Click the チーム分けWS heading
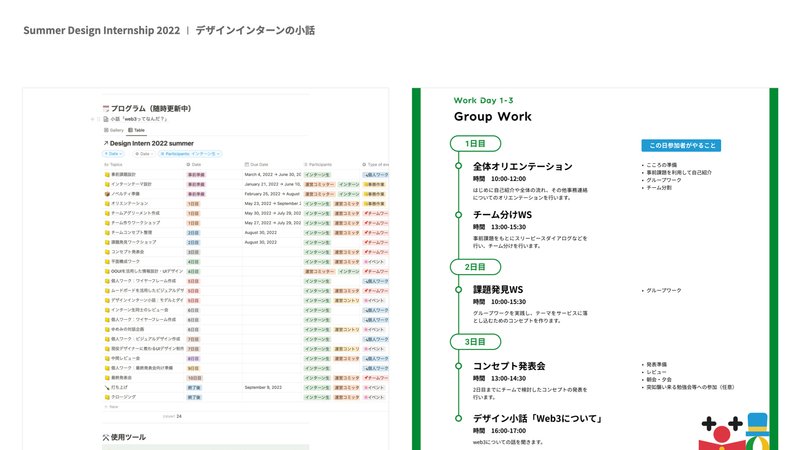Screen dimensions: 800x450 tap(502, 215)
